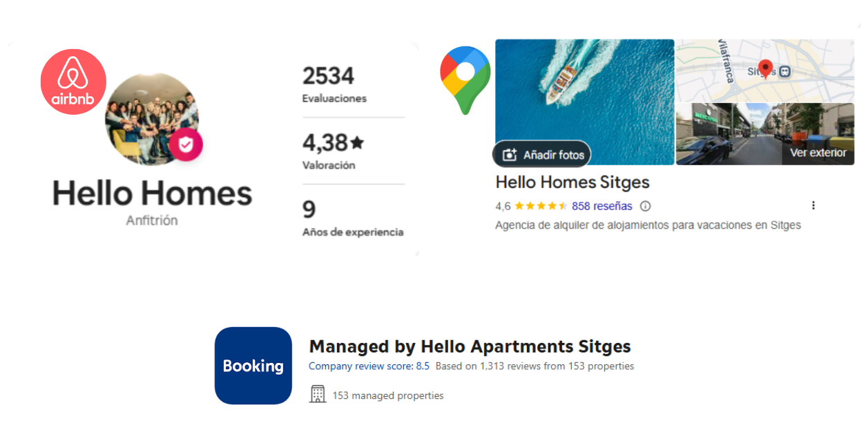868x441 pixels.
Task: Open the Company review score 8.5 link
Action: (x=369, y=366)
